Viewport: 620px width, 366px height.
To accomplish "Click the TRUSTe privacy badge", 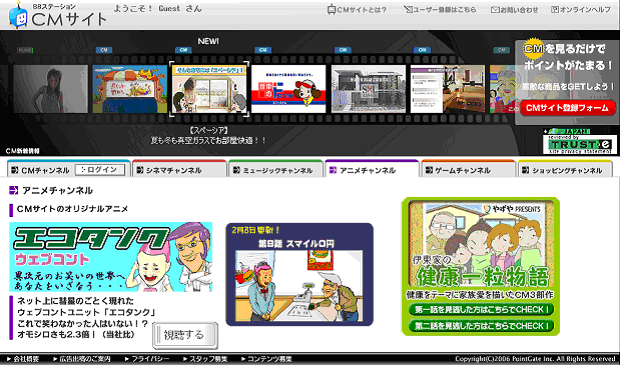I will [580, 142].
